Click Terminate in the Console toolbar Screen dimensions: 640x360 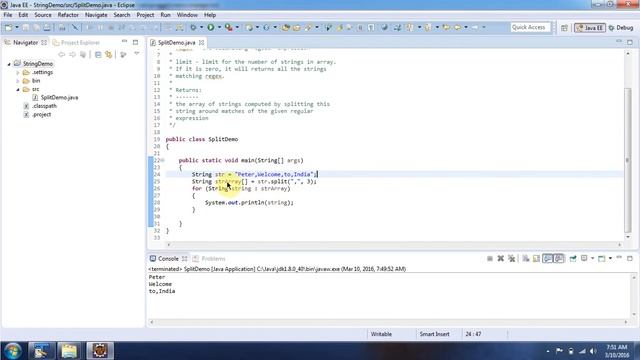coord(490,258)
